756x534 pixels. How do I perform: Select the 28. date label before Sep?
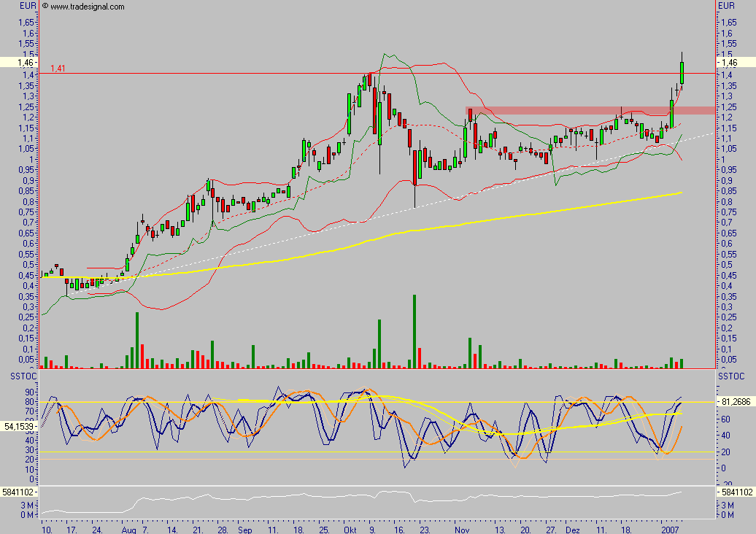pos(223,530)
